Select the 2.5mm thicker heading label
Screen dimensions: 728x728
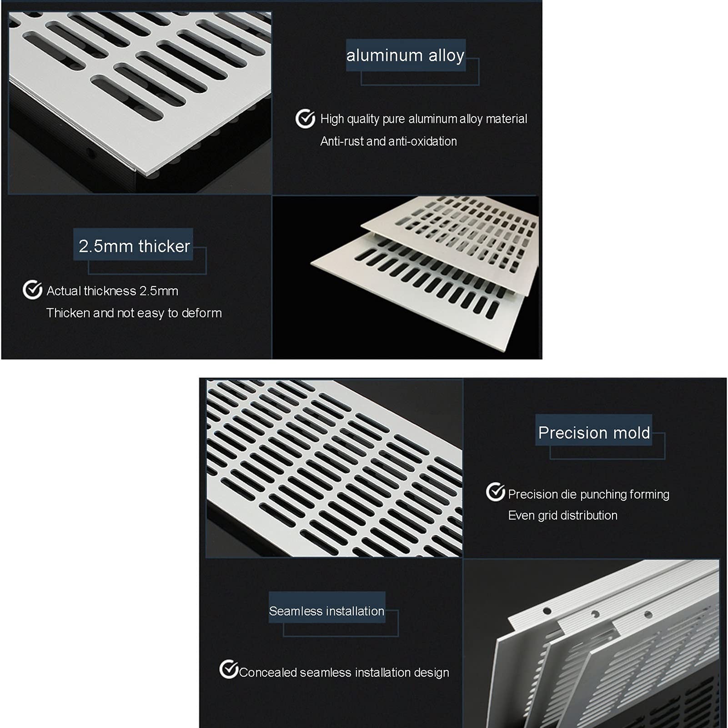pyautogui.click(x=134, y=246)
